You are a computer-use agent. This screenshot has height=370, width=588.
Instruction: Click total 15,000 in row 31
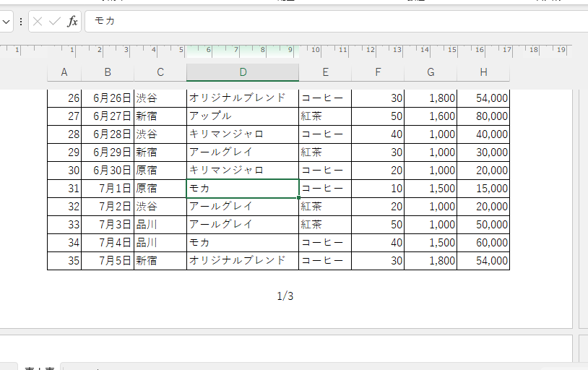[x=483, y=189]
